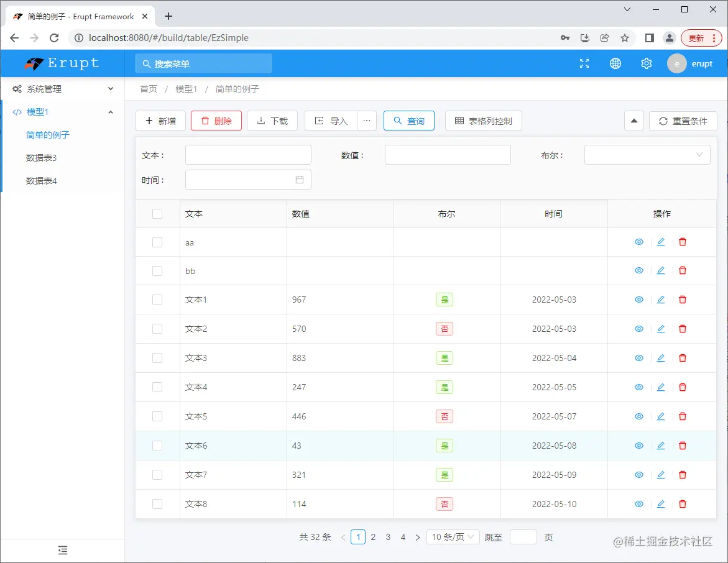Screen dimensions: 728x563
Task: Check the row 文本3 checkbox
Action: pos(157,358)
